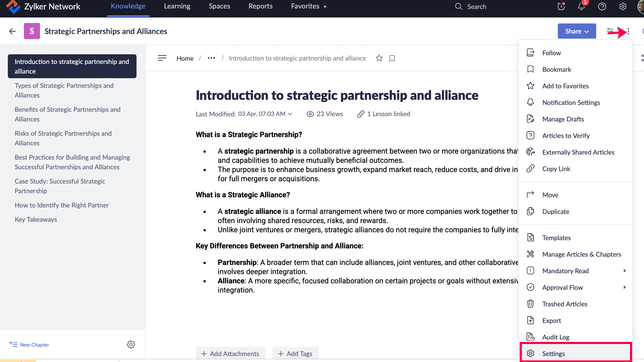The image size is (644, 362).
Task: Switch to the Learning tab
Action: 177,6
